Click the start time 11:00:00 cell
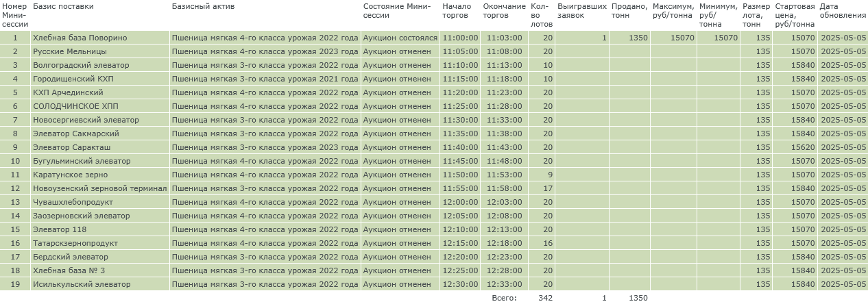Image resolution: width=868 pixels, height=304 pixels. [x=461, y=38]
